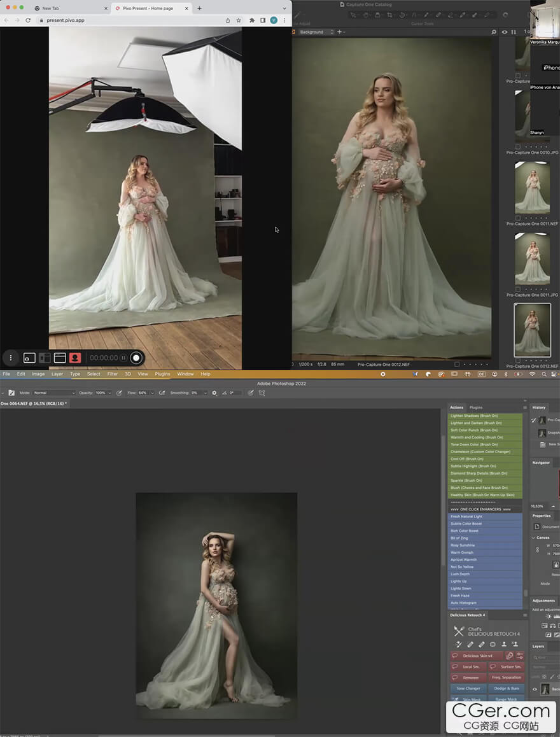Viewport: 560px width, 737px height.
Task: Open Wi-Fi status in macOS menu bar
Action: pyautogui.click(x=532, y=374)
